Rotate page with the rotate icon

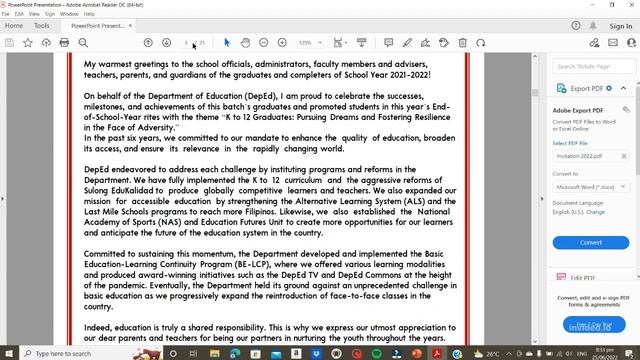[x=481, y=42]
